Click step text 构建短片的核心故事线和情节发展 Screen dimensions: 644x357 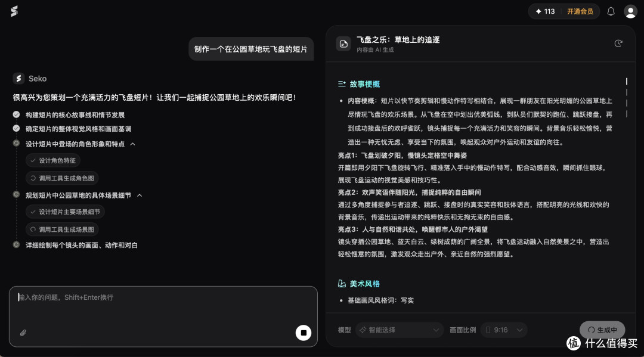point(75,115)
